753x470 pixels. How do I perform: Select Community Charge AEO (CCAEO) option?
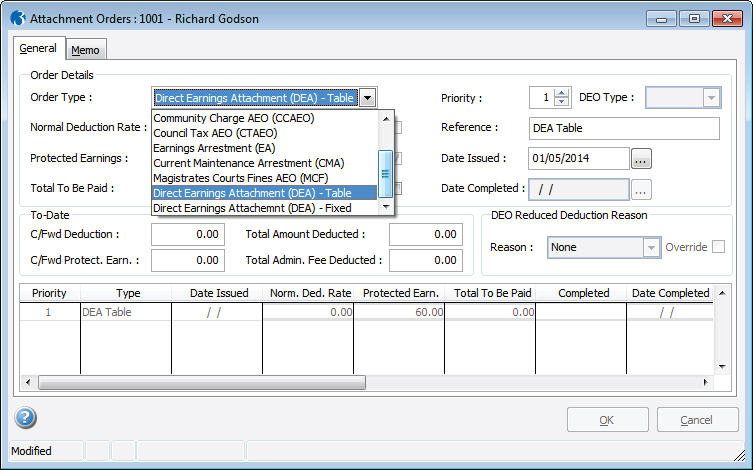265,118
